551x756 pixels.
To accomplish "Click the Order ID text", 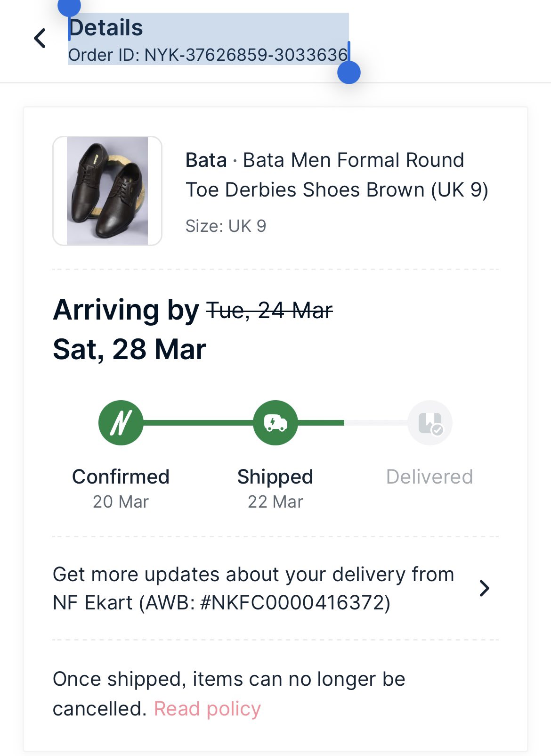I will 208,55.
